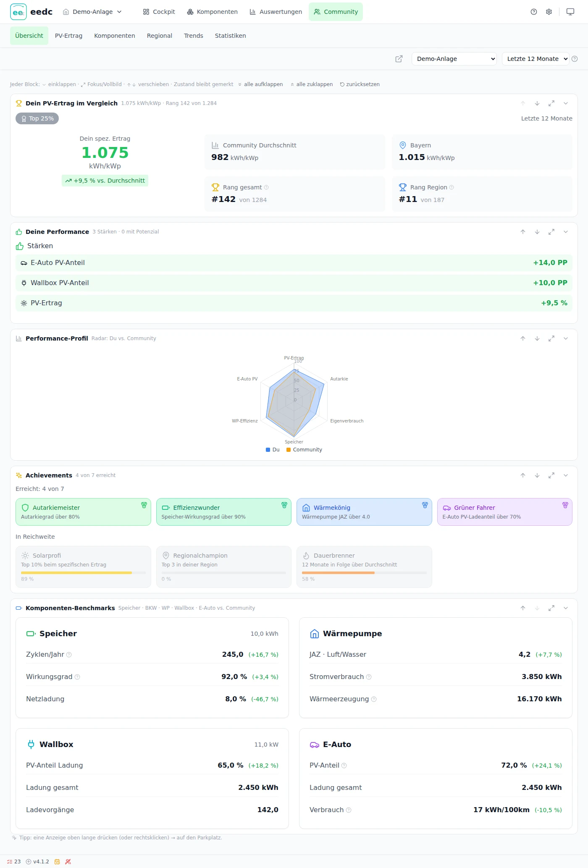Move Achievements block down
Image resolution: width=588 pixels, height=868 pixels.
537,475
